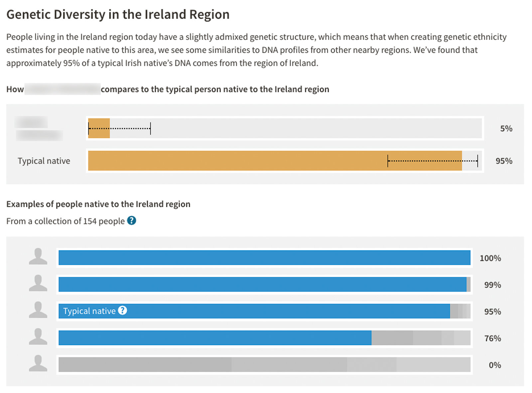Click help icon inside Typical native blue bar
The width and height of the screenshot is (532, 393).
[x=123, y=311]
